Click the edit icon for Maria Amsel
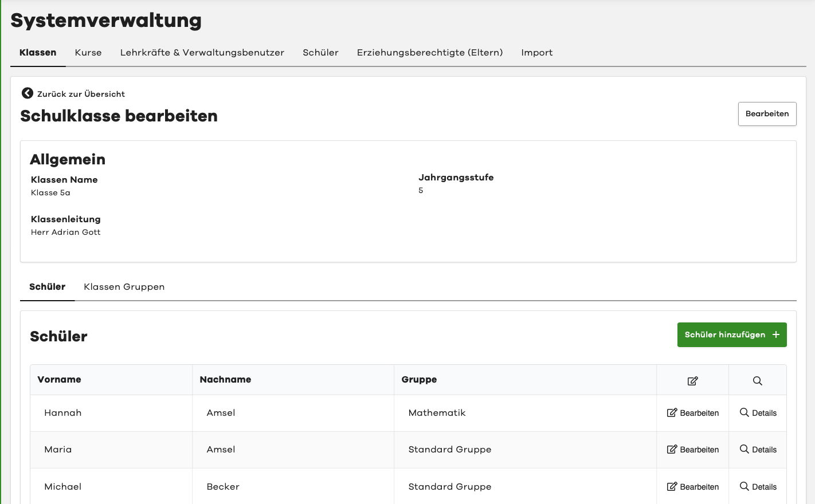The width and height of the screenshot is (815, 504). 672,450
